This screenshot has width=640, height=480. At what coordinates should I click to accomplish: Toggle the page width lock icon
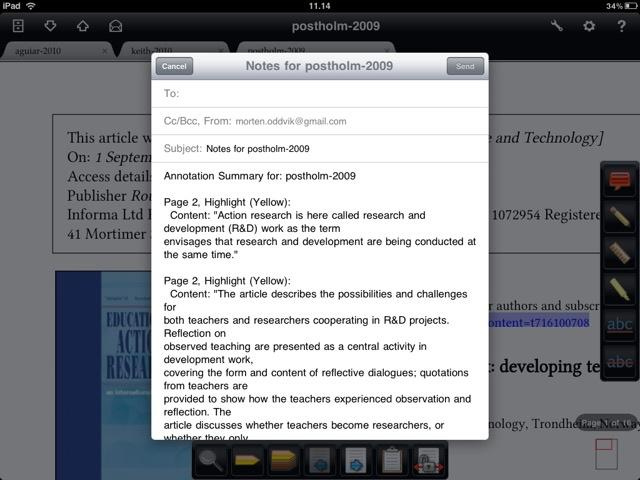click(x=429, y=460)
